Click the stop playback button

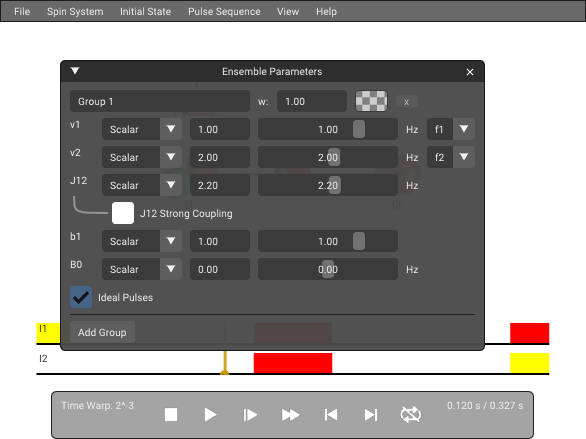coord(171,415)
